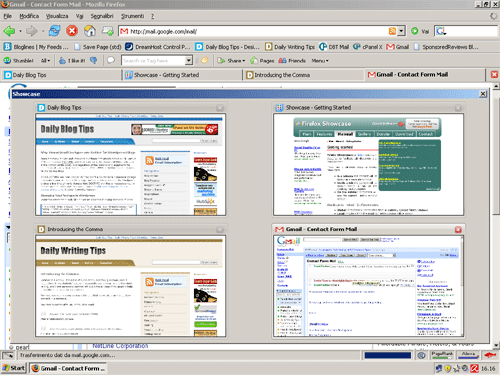The height and width of the screenshot is (375, 500).
Task: Switch to the Introducing the Comma tab
Action: tap(304, 75)
